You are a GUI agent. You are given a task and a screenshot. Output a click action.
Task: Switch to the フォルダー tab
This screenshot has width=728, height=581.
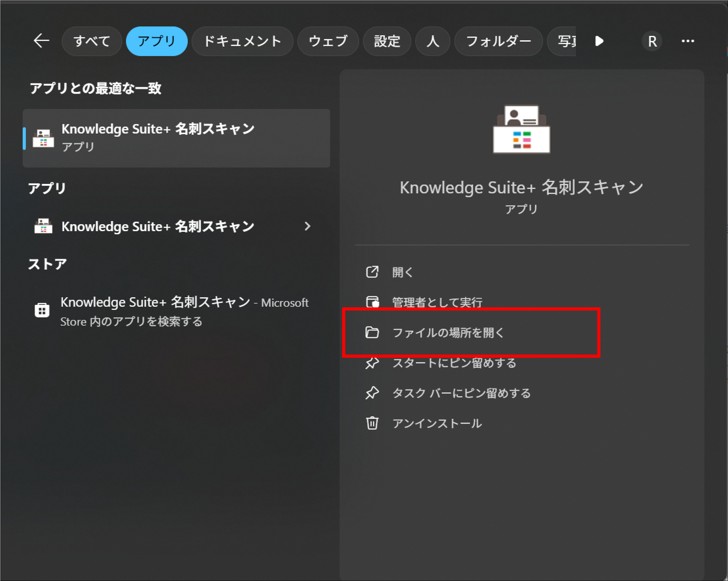[x=498, y=41]
